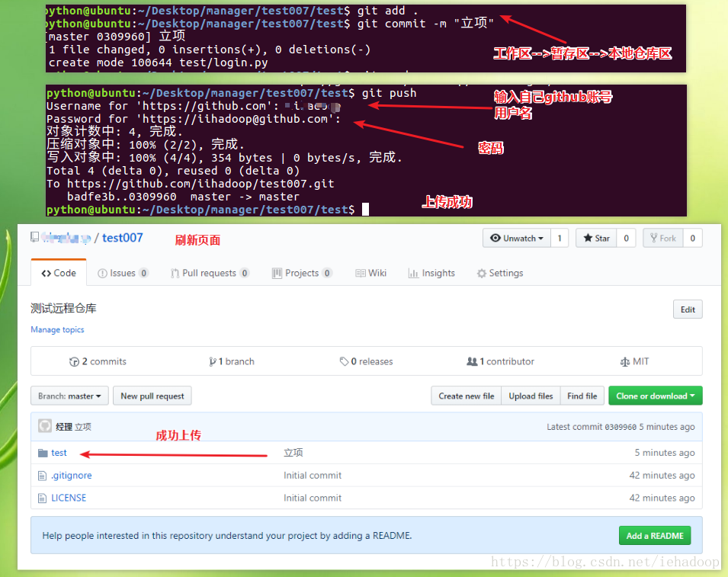Click the star icon in the Star button
The height and width of the screenshot is (577, 728).
click(x=588, y=238)
